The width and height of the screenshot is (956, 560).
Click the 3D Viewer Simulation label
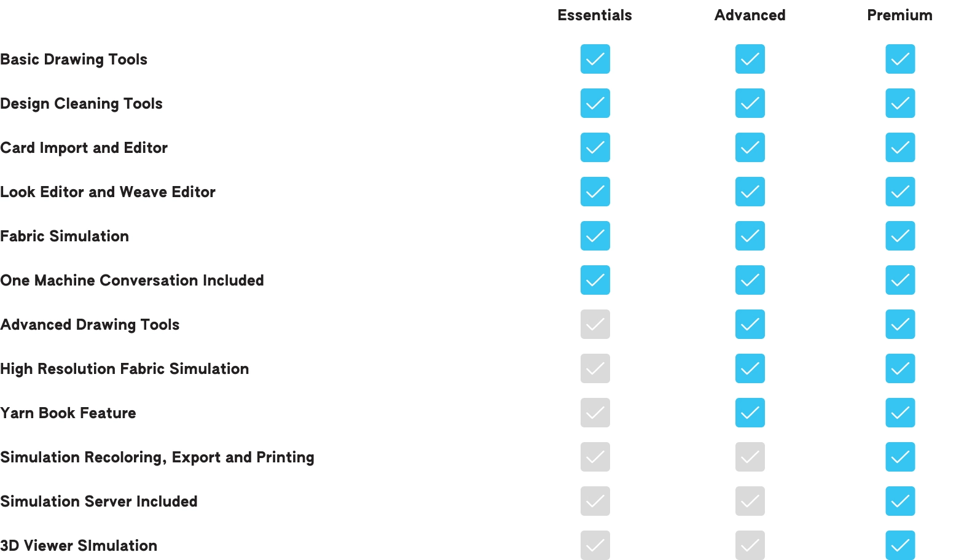(x=79, y=546)
